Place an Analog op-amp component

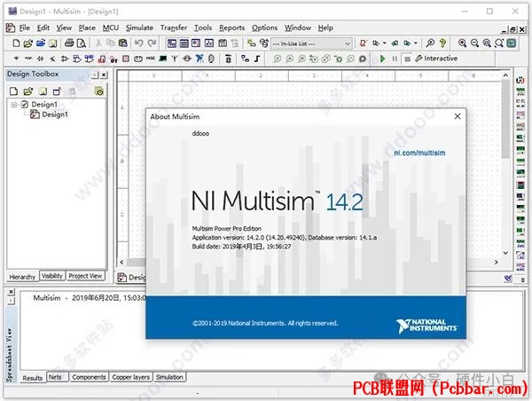coord(65,59)
